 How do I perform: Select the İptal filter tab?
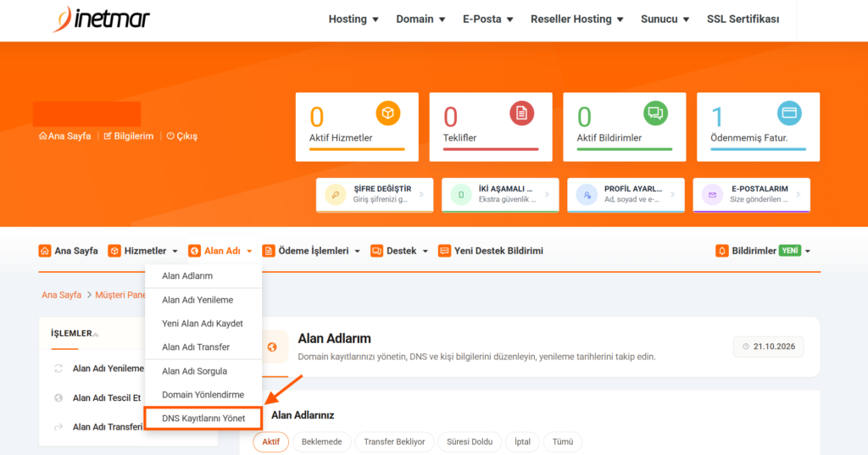522,441
